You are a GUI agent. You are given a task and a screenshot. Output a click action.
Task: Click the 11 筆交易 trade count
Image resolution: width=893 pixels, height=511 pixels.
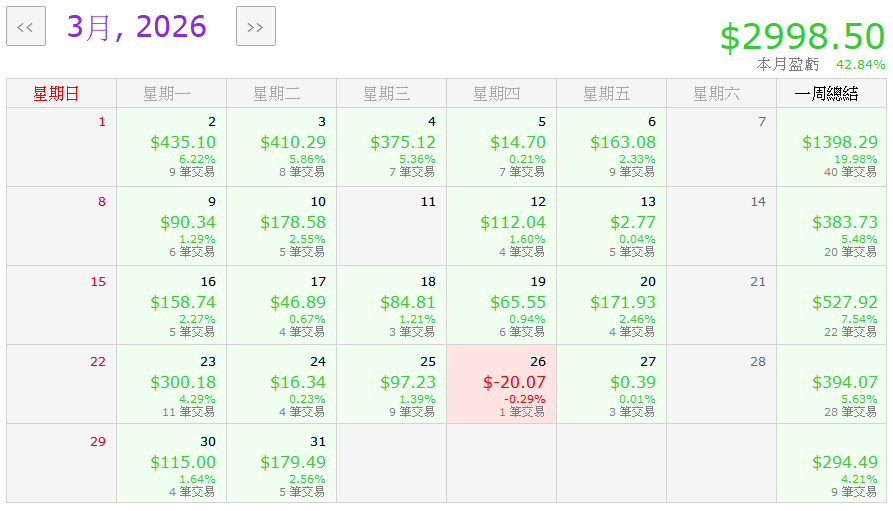click(x=189, y=412)
